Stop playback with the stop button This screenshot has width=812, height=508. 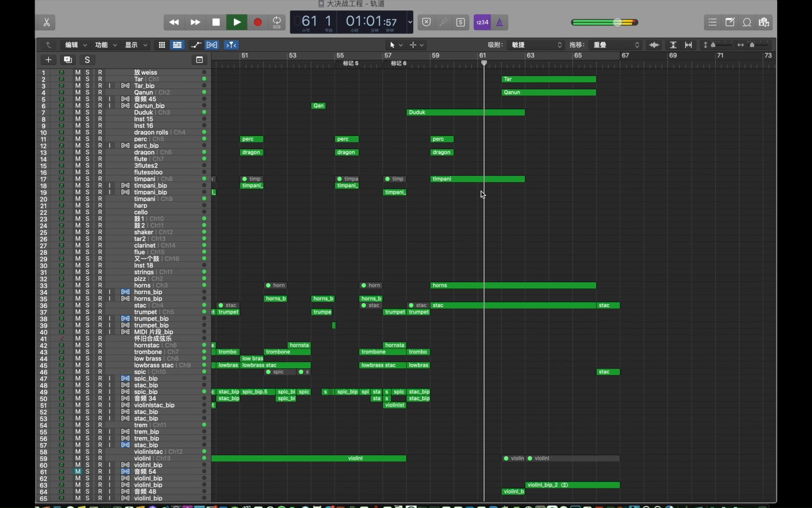[216, 22]
